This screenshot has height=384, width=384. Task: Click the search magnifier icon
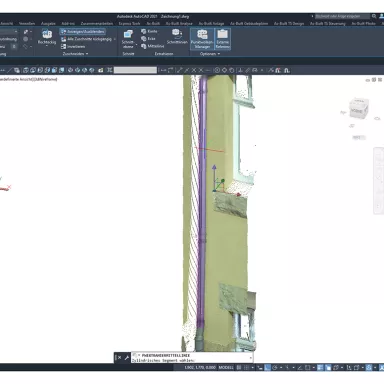374,16
